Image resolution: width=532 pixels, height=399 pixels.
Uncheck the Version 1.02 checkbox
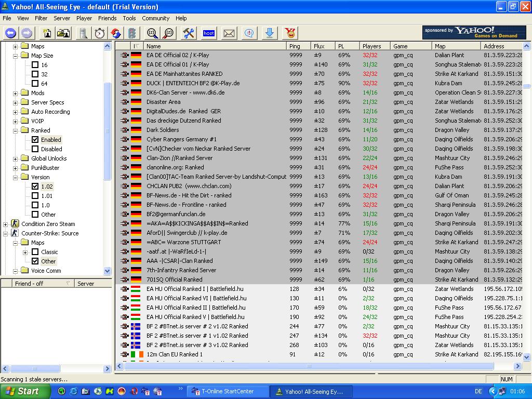35,187
